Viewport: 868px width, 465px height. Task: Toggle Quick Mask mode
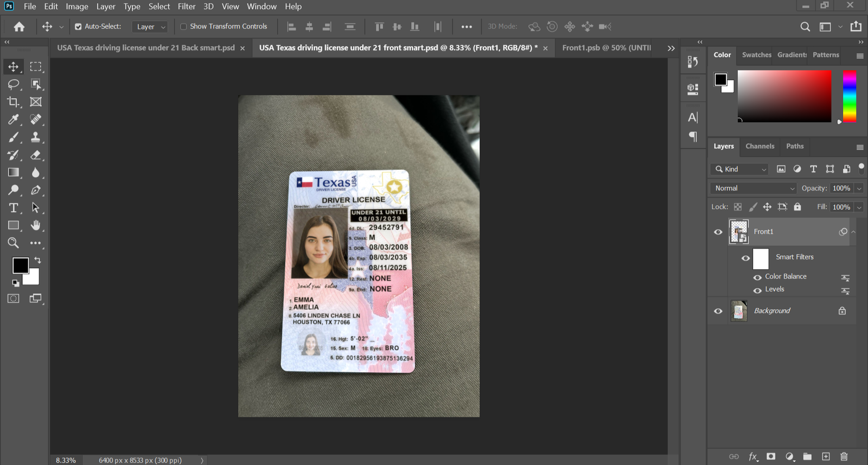click(x=13, y=298)
